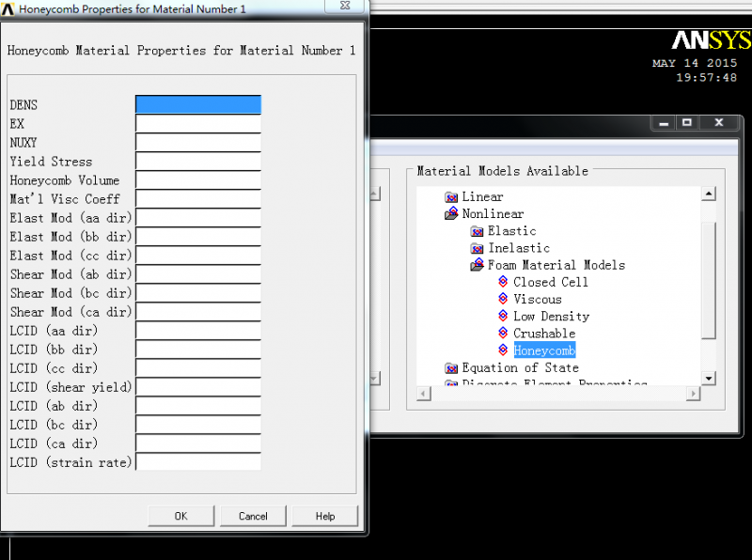Click the NUXY input field
752x560 pixels.
(198, 143)
